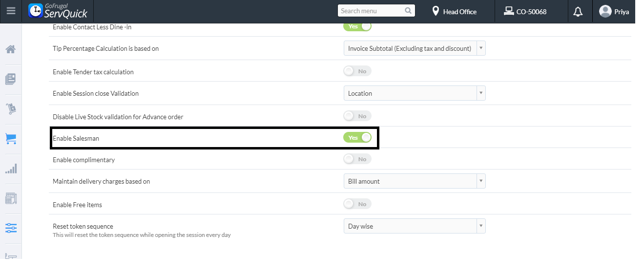
Task: Disable the Enable Salesman toggle
Action: coord(357,138)
